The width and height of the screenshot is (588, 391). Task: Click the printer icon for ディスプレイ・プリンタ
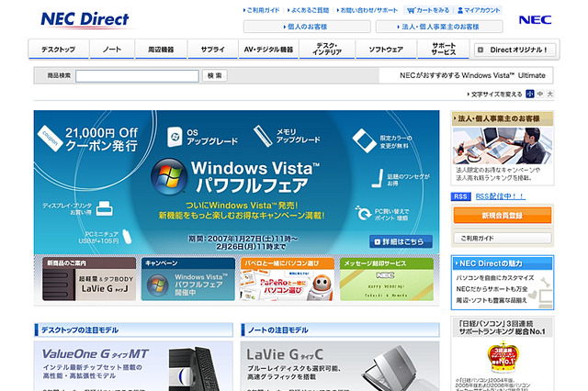point(104,208)
